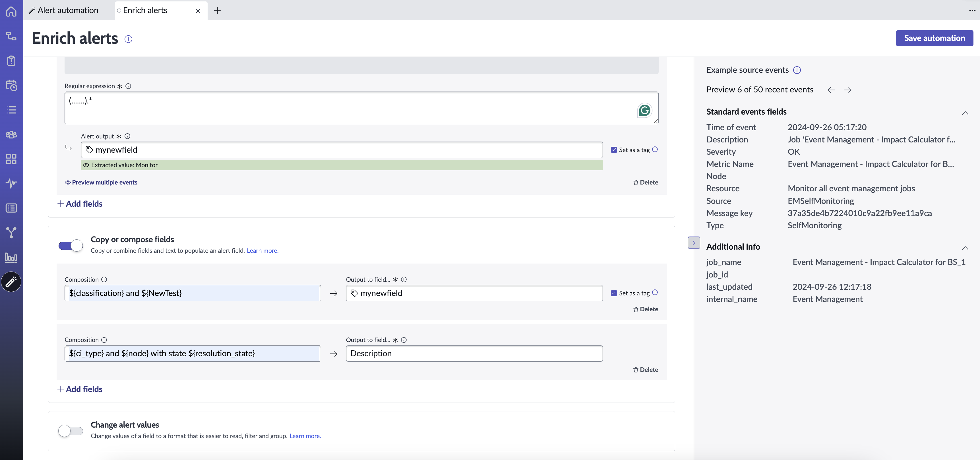Click the ${classification} and ${NewTest} composition field
Screen dimensions: 980x460
(193, 293)
